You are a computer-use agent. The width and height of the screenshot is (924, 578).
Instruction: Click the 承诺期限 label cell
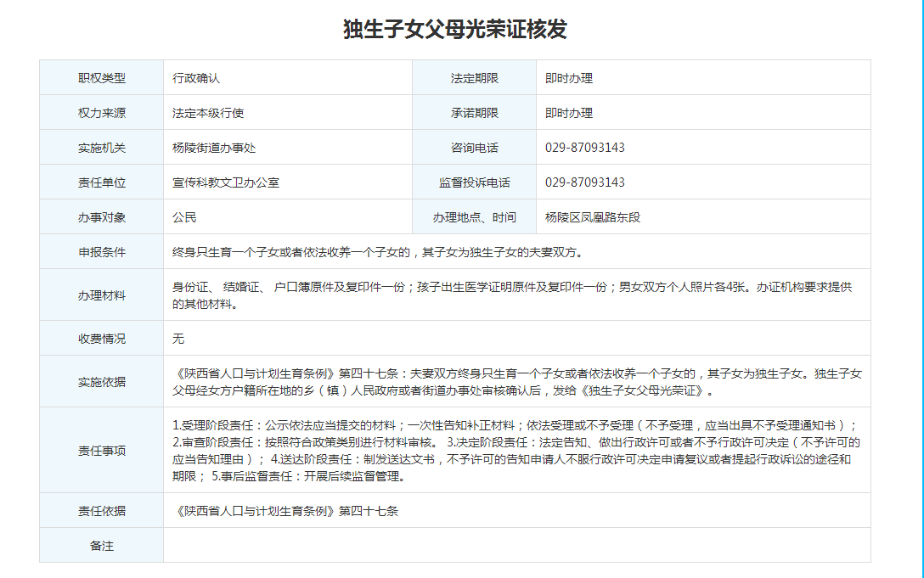pos(474,113)
